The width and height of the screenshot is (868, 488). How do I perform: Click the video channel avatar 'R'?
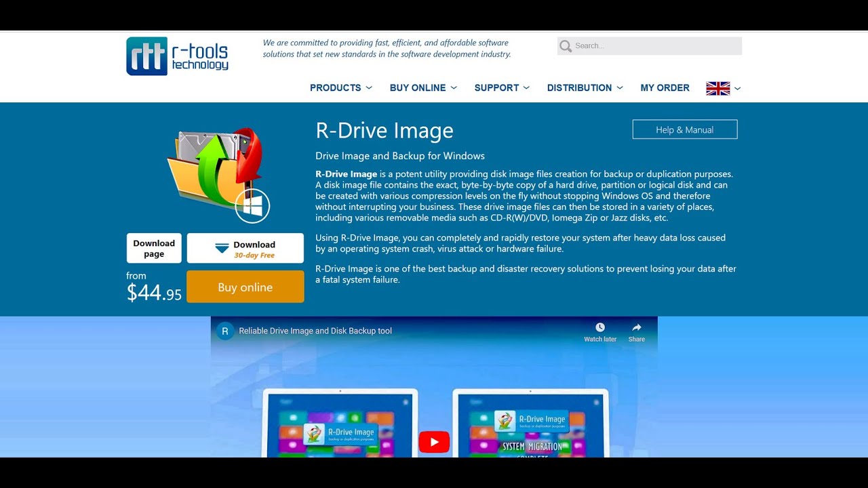[x=225, y=331]
